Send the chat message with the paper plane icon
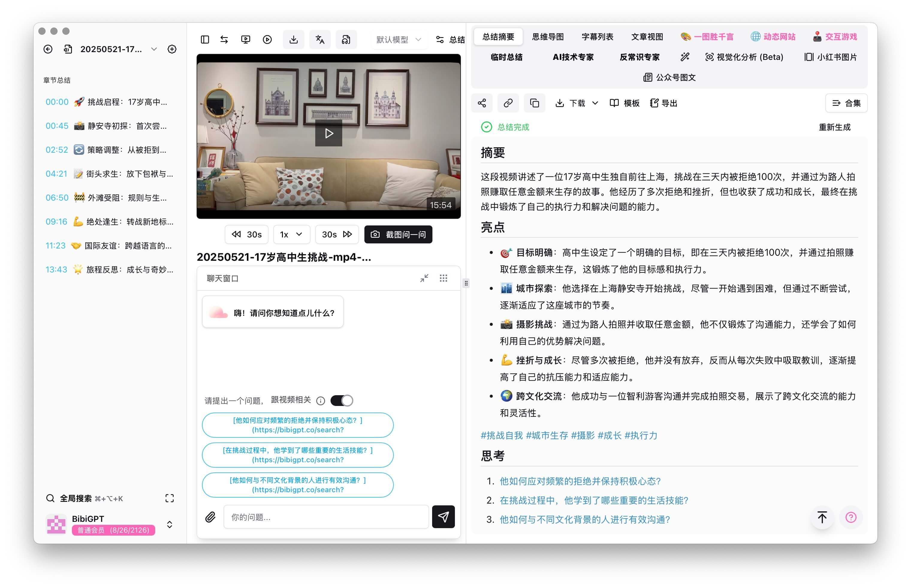This screenshot has width=911, height=588. (x=443, y=517)
